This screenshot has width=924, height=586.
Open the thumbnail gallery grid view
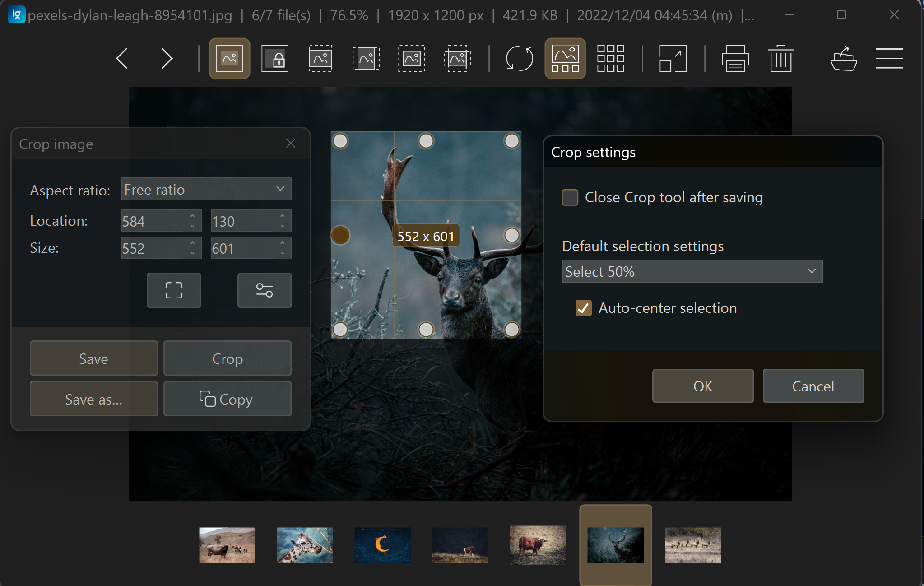coord(610,58)
